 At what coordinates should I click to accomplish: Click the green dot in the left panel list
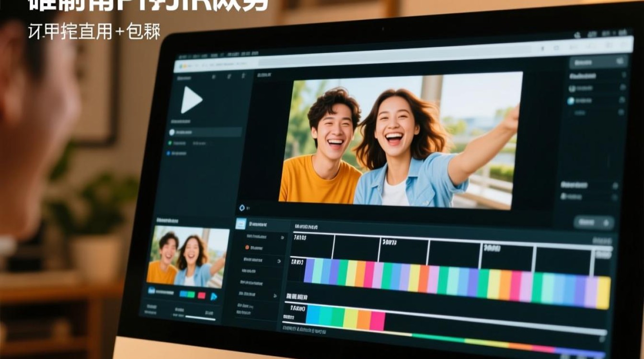click(170, 143)
